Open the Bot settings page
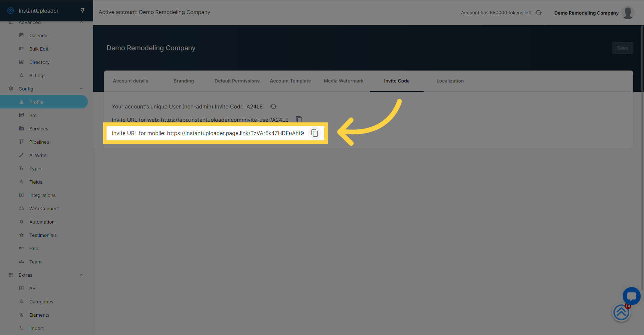Image resolution: width=644 pixels, height=335 pixels. (x=44, y=115)
